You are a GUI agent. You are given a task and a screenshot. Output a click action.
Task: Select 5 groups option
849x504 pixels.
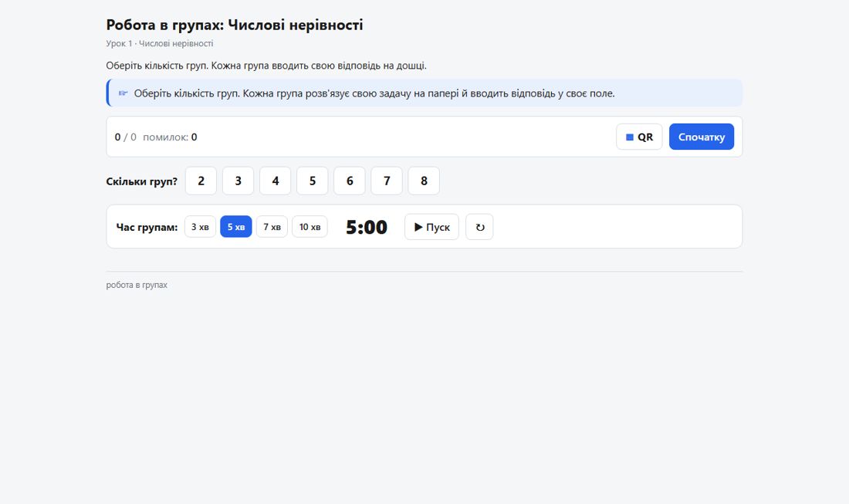pos(313,181)
